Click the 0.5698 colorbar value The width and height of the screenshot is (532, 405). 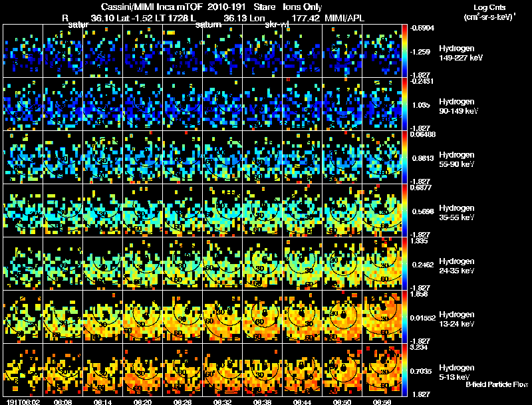pyautogui.click(x=423, y=211)
